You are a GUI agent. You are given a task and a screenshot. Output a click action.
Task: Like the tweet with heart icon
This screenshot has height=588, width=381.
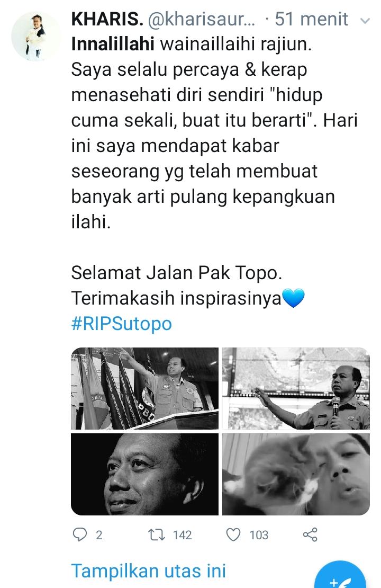point(233,534)
